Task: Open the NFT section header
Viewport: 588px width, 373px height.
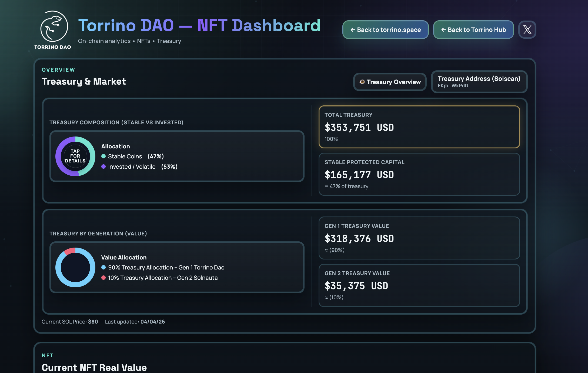Action: pyautogui.click(x=47, y=355)
